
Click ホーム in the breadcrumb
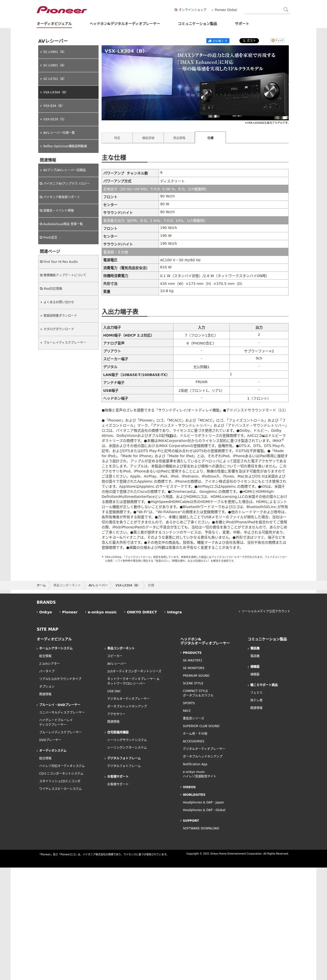[41, 585]
